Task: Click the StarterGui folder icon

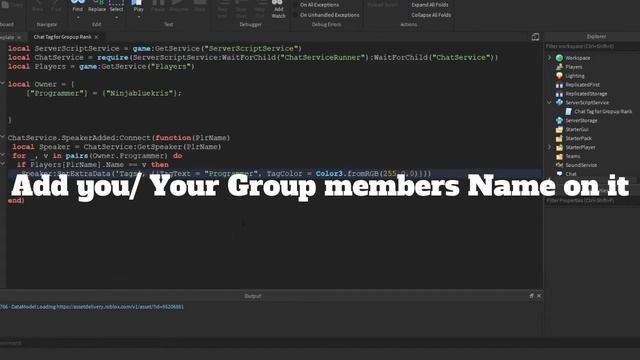Action: [559, 129]
